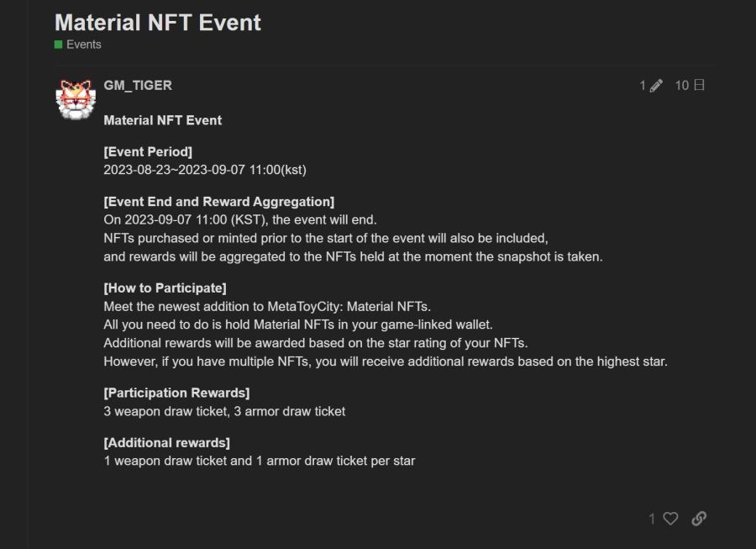Image resolution: width=756 pixels, height=549 pixels.
Task: Click [Event End and Reward Aggregation] heading
Action: (219, 202)
